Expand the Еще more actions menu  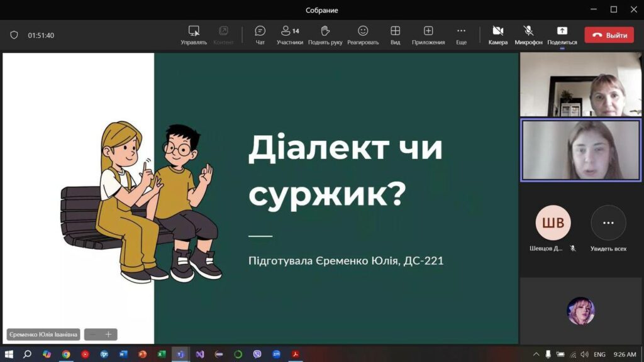(x=461, y=35)
